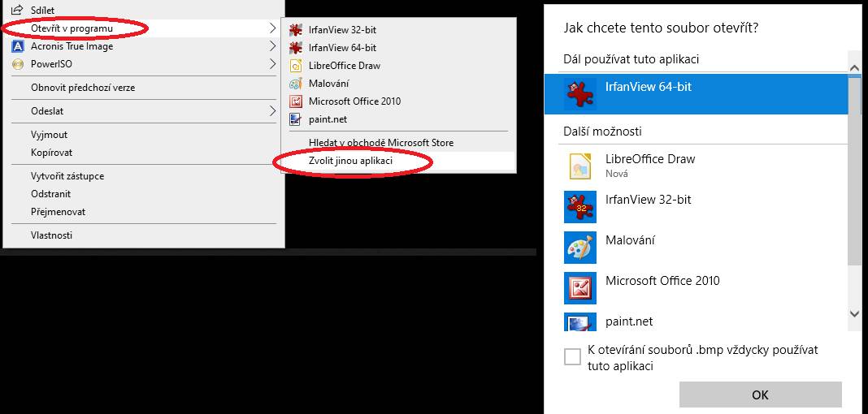Choose Odstranit from context menu
This screenshot has height=414, width=868.
(144, 193)
